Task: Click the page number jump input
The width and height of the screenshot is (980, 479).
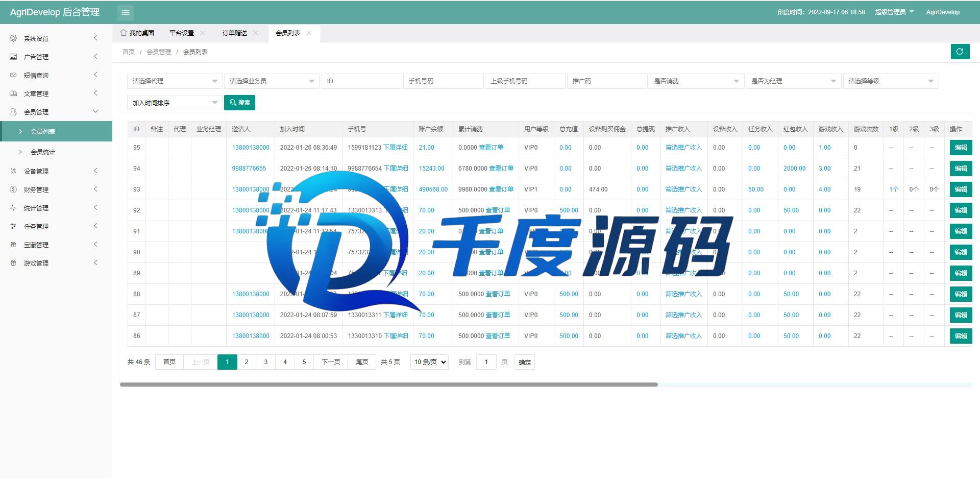Action: pyautogui.click(x=486, y=362)
